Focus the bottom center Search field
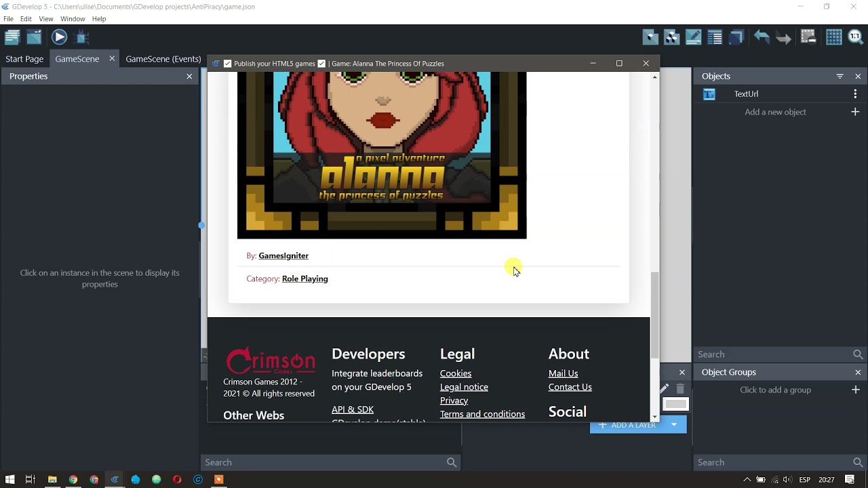This screenshot has width=868, height=488. click(x=323, y=462)
